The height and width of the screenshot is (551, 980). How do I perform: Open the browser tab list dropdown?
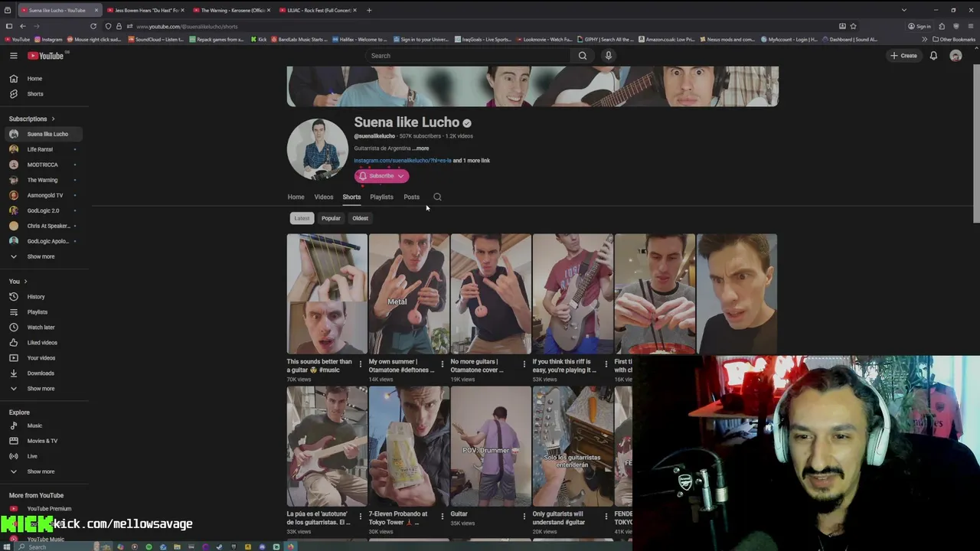pyautogui.click(x=903, y=10)
